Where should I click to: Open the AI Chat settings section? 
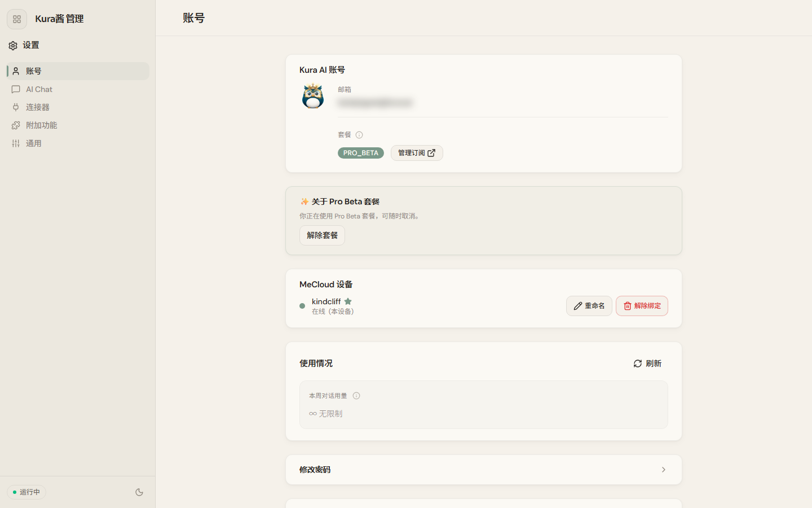click(x=78, y=89)
